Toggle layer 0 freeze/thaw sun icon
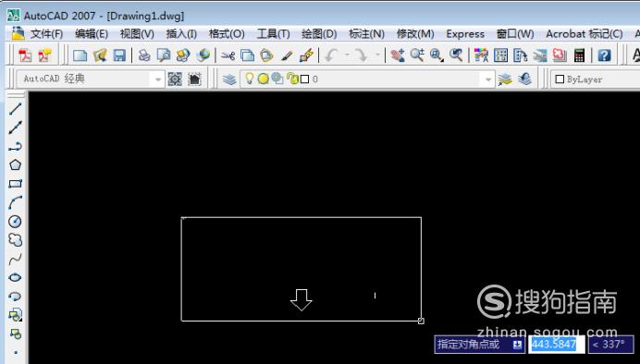Image resolution: width=640 pixels, height=364 pixels. coord(264,79)
